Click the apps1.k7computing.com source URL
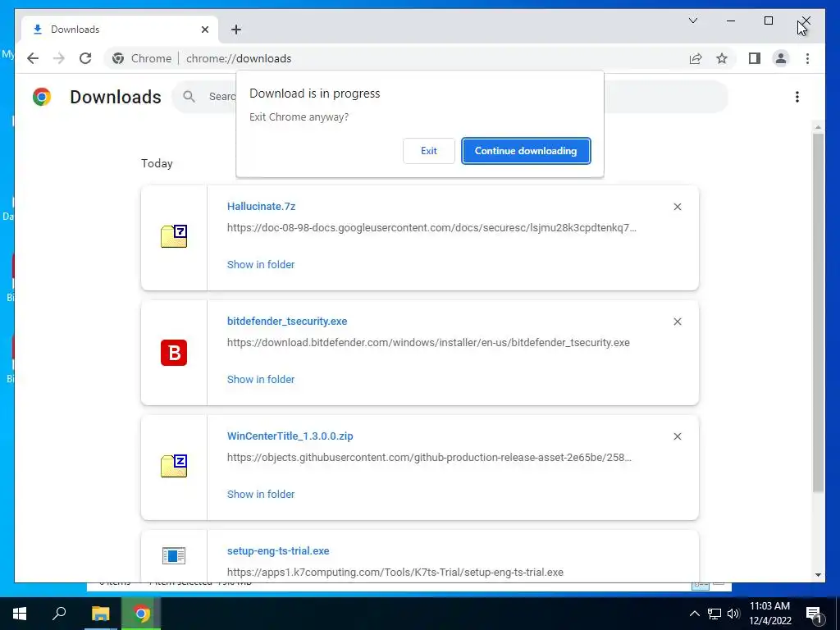The width and height of the screenshot is (840, 630). pos(395,572)
